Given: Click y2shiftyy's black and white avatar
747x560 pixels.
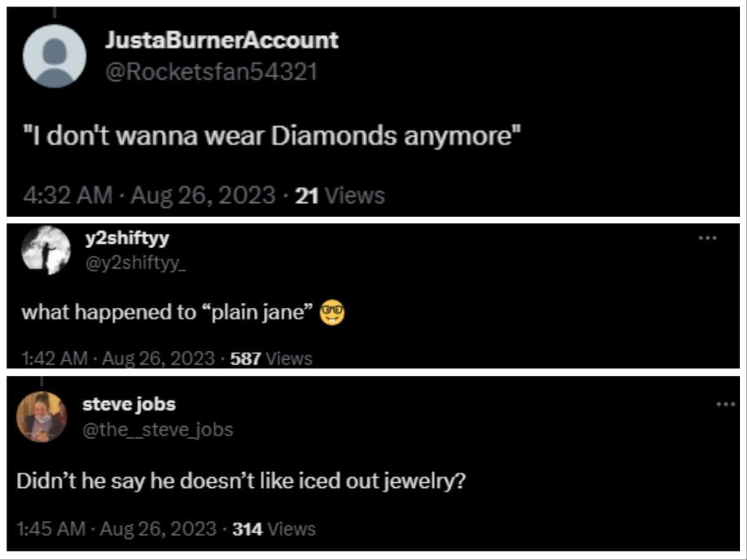Looking at the screenshot, I should coord(46,249).
